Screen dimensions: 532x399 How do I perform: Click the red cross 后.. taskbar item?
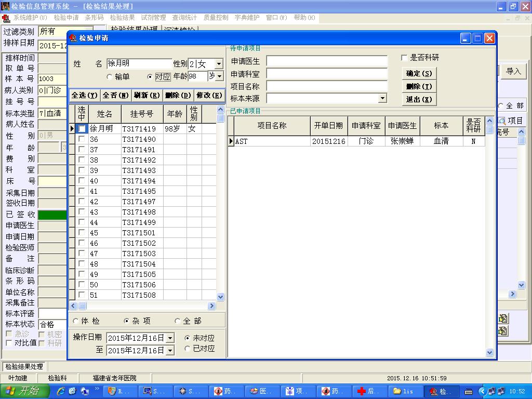pyautogui.click(x=369, y=391)
